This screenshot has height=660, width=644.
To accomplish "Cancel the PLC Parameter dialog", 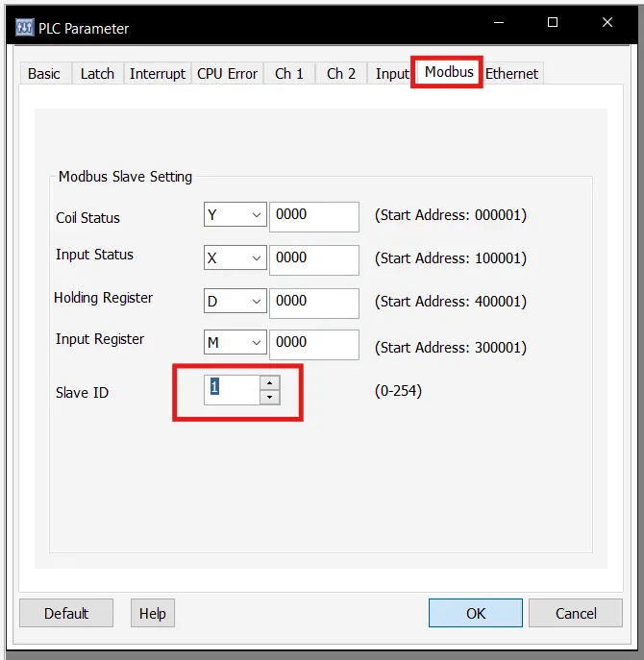I will (x=576, y=613).
